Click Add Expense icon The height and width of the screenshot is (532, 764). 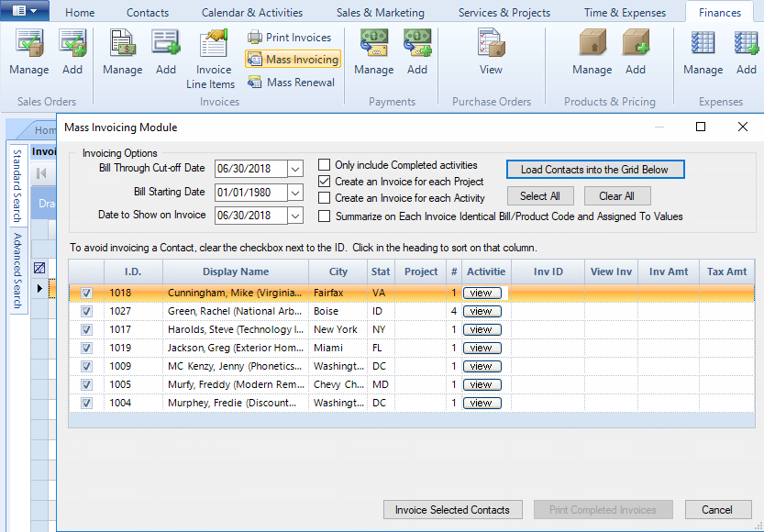pyautogui.click(x=746, y=51)
